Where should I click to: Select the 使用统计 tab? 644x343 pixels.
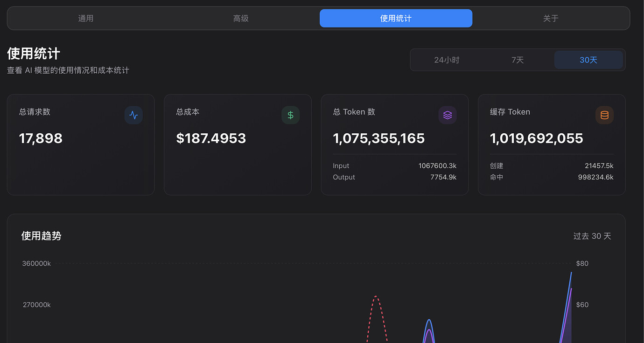pos(396,18)
